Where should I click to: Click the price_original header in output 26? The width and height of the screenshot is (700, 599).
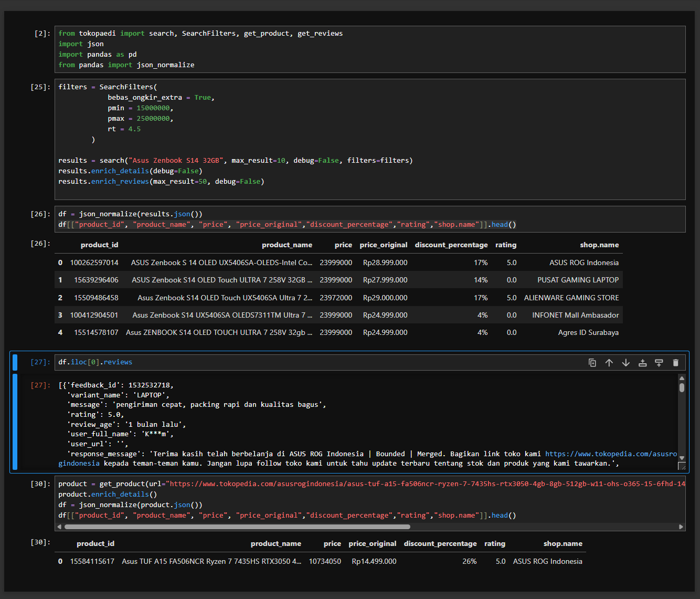pos(384,245)
